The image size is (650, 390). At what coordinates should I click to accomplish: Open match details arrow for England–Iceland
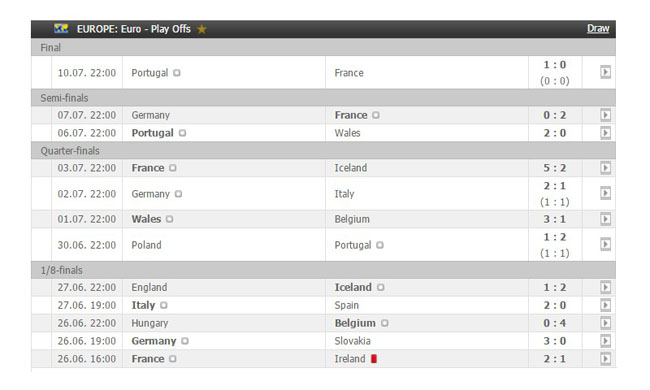pos(605,287)
